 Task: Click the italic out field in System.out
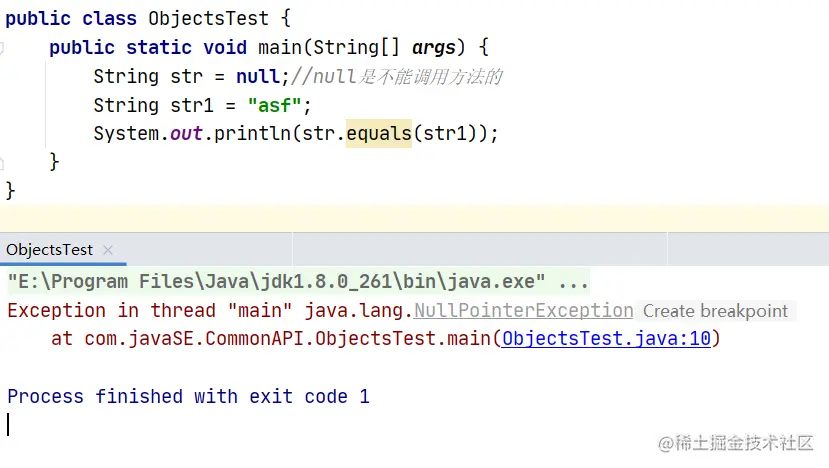(x=186, y=134)
